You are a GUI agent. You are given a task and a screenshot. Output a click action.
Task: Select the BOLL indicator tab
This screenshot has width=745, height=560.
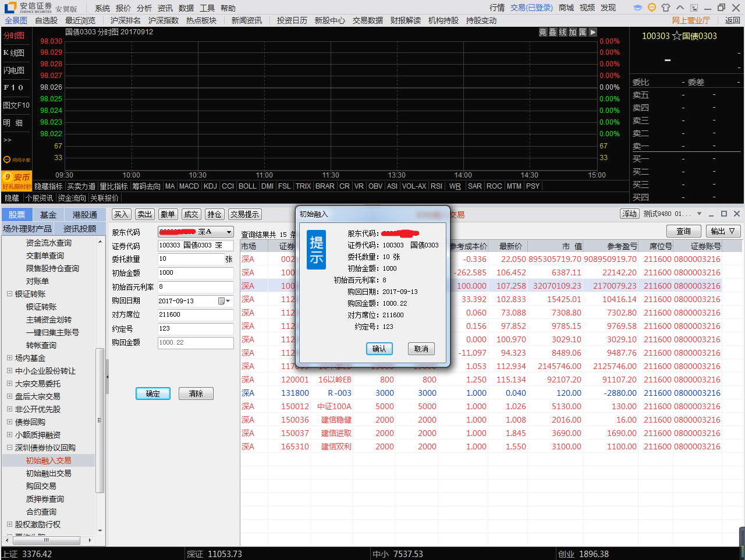point(247,186)
